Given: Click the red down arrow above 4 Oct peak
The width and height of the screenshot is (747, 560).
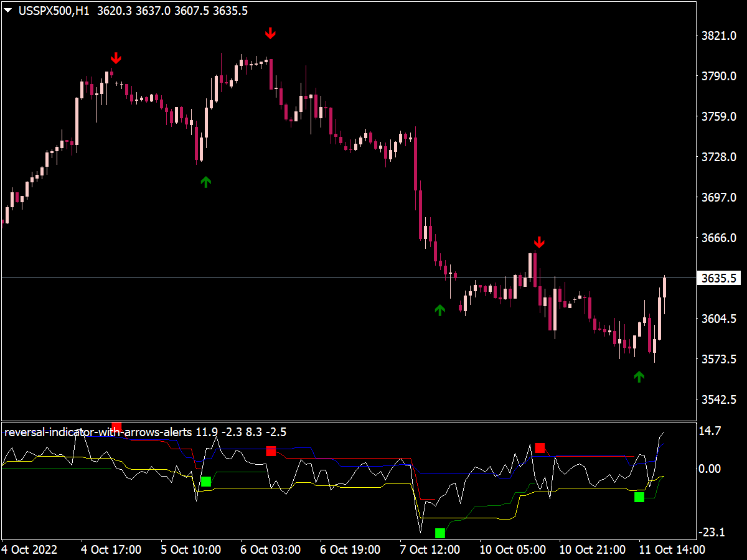Looking at the screenshot, I should [x=116, y=58].
